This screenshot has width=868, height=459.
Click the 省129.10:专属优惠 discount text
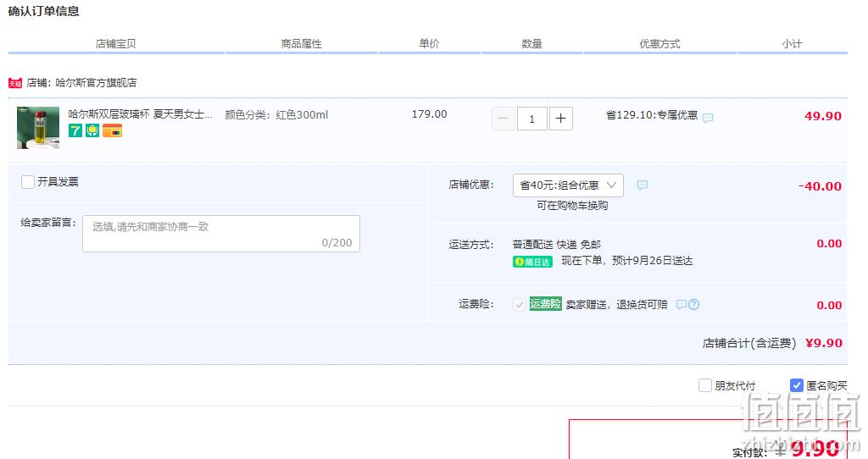(x=652, y=115)
